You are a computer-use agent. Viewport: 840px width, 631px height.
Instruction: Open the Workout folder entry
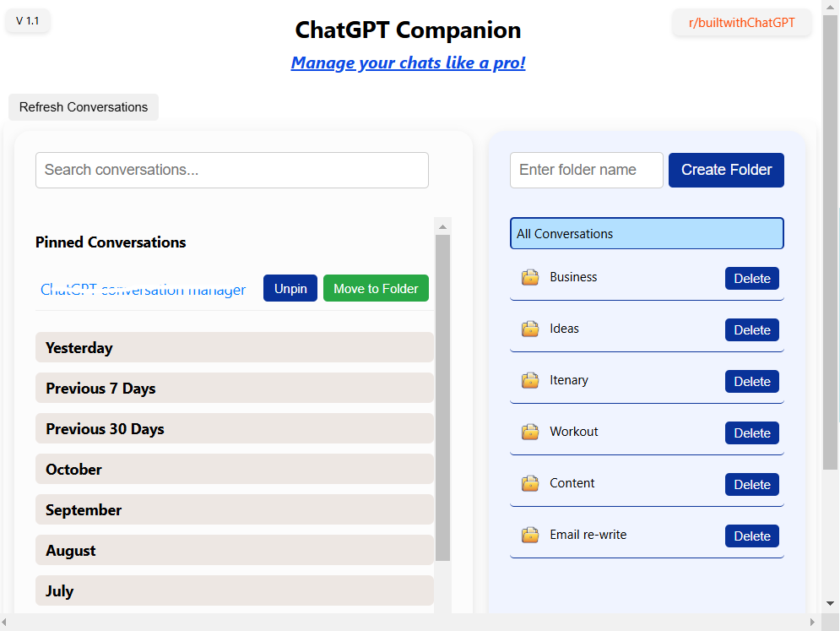coord(574,432)
